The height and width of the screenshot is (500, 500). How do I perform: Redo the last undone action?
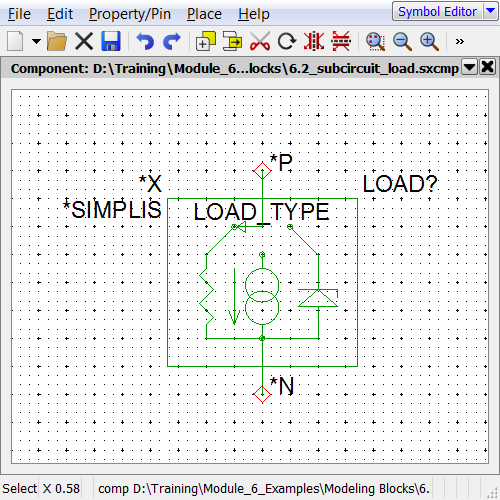coord(172,41)
